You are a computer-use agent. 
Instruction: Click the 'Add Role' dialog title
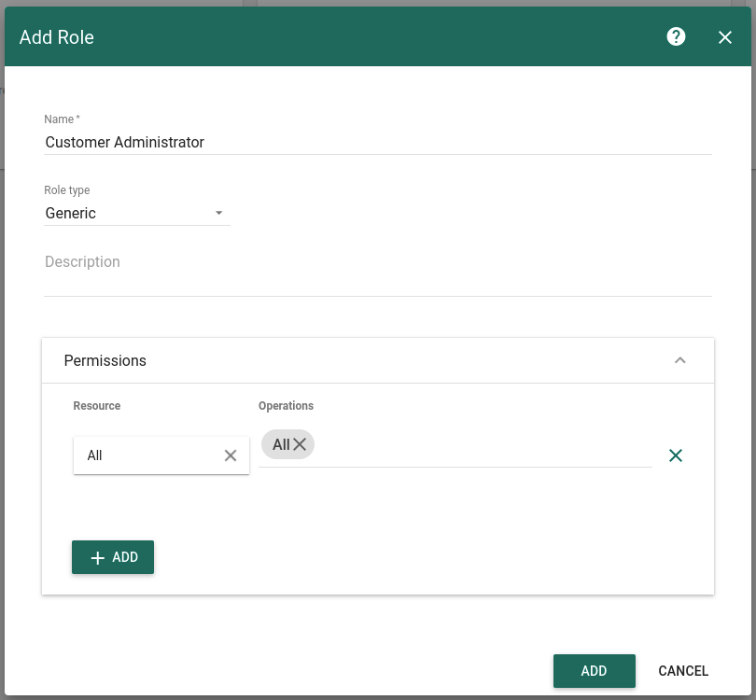[x=57, y=37]
